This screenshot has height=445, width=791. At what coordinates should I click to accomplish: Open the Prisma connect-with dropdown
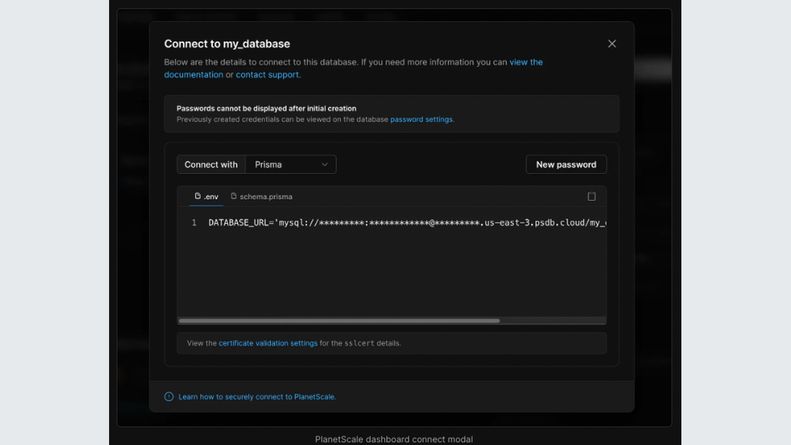point(291,164)
